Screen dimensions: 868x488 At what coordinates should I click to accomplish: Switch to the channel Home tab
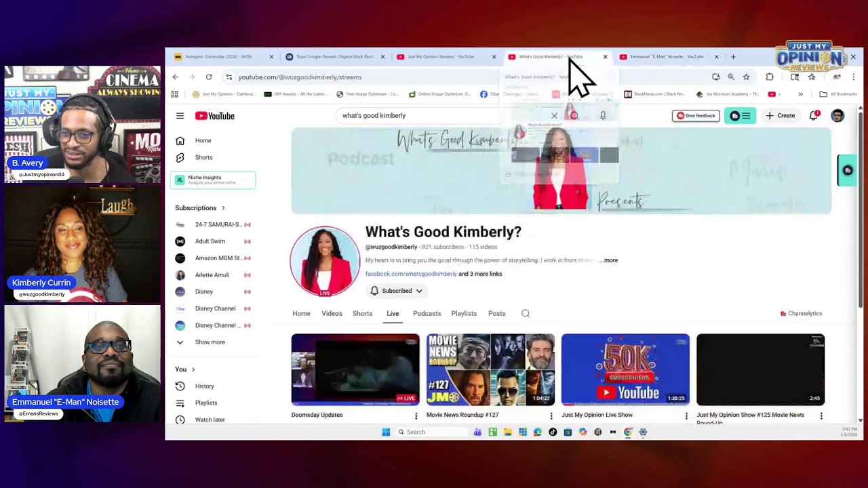[x=301, y=314]
